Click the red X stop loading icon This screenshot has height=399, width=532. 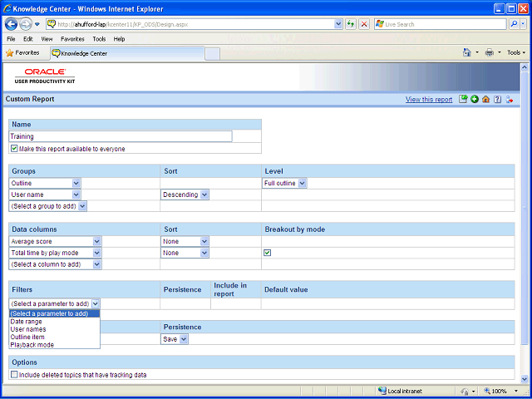click(x=364, y=24)
